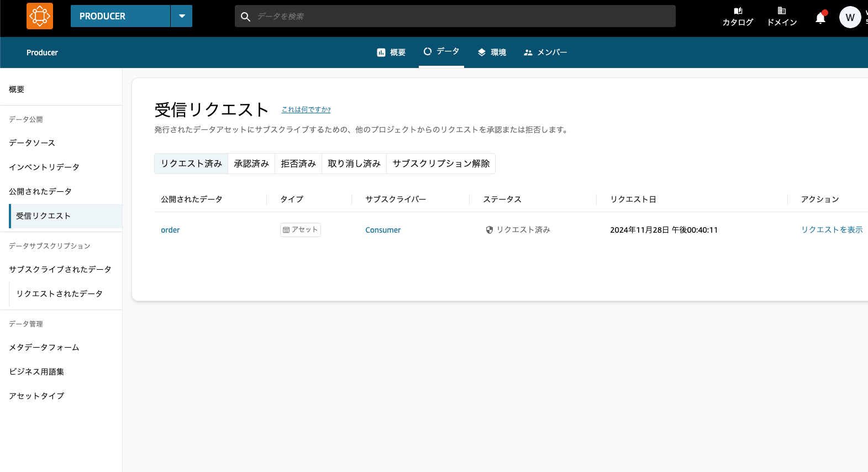Click the アセット type badge

301,229
